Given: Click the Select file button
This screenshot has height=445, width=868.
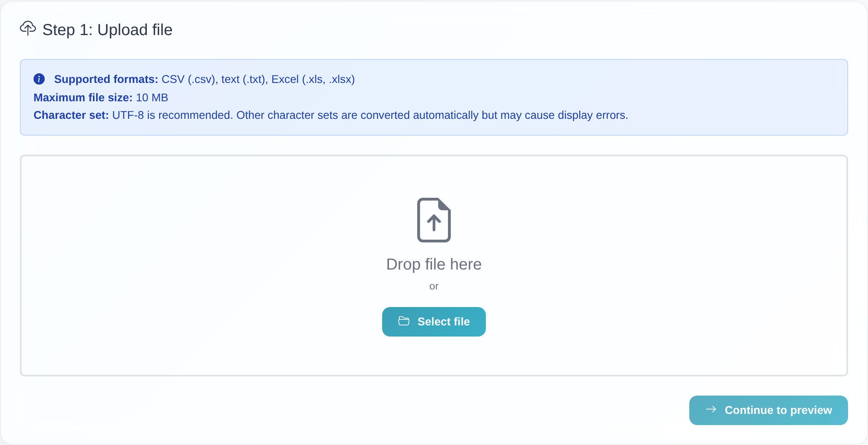Looking at the screenshot, I should [x=434, y=321].
